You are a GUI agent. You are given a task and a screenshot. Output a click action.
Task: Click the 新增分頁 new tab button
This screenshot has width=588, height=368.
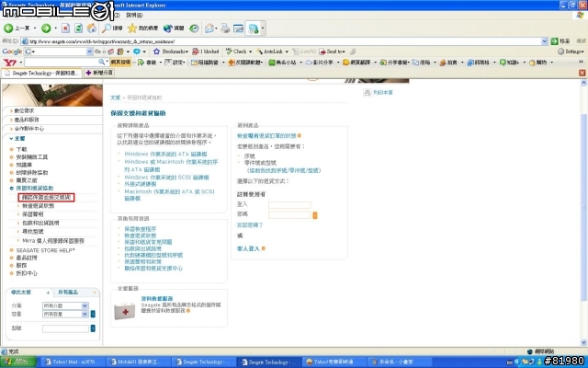99,73
